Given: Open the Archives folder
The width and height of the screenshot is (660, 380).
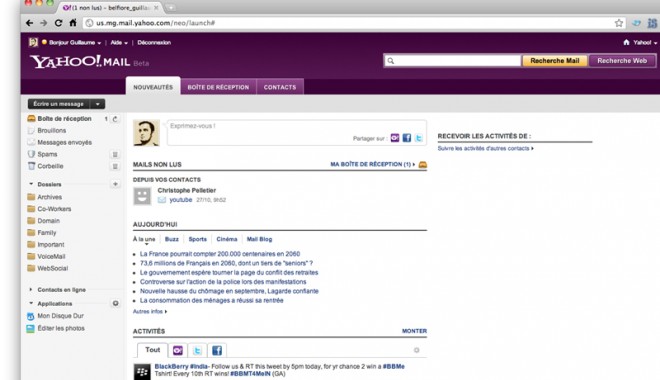Looking at the screenshot, I should [49, 197].
